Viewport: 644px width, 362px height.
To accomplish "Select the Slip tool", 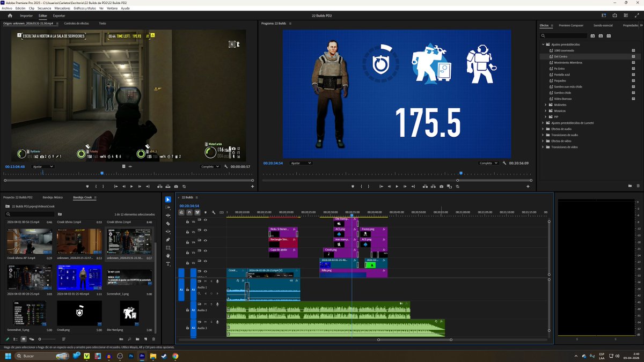I will pyautogui.click(x=168, y=232).
